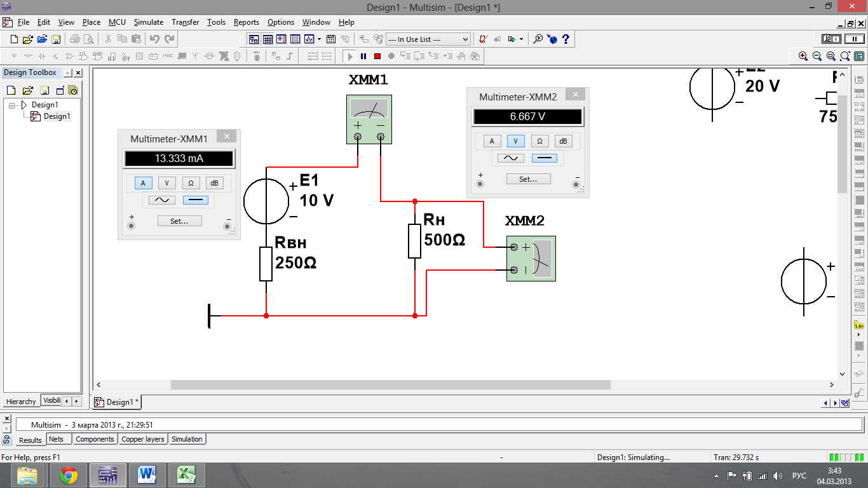
Task: Click the Zoom to fit page icon
Action: coord(845,56)
